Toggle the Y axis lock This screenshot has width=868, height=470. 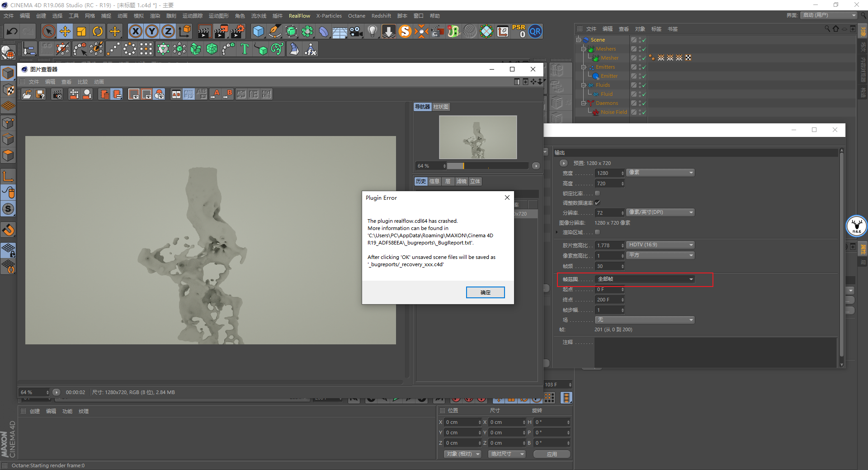coord(152,31)
